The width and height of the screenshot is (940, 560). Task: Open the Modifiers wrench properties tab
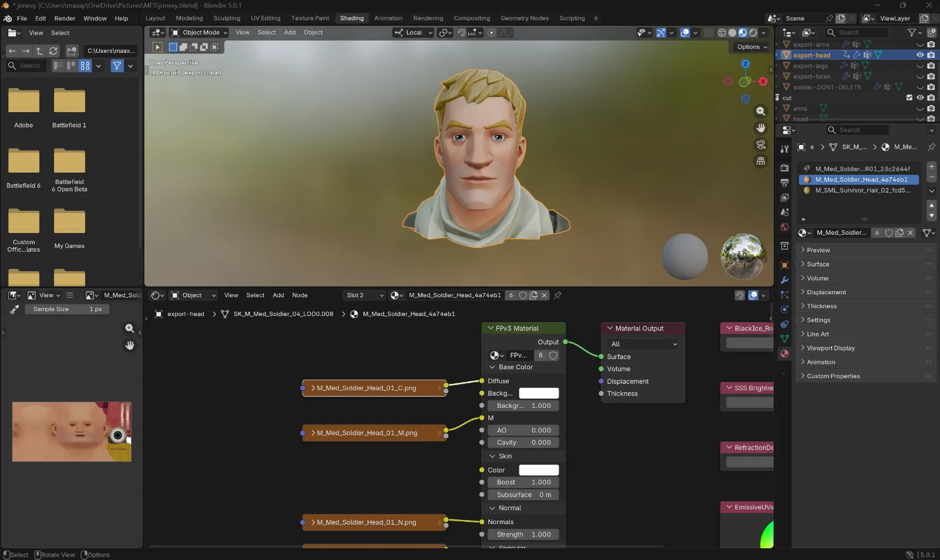tap(784, 280)
